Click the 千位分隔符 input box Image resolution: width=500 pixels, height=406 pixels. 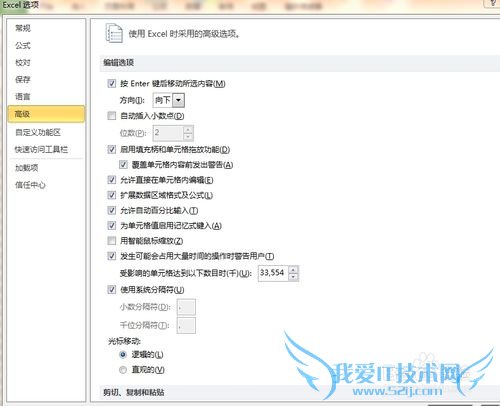(x=186, y=325)
